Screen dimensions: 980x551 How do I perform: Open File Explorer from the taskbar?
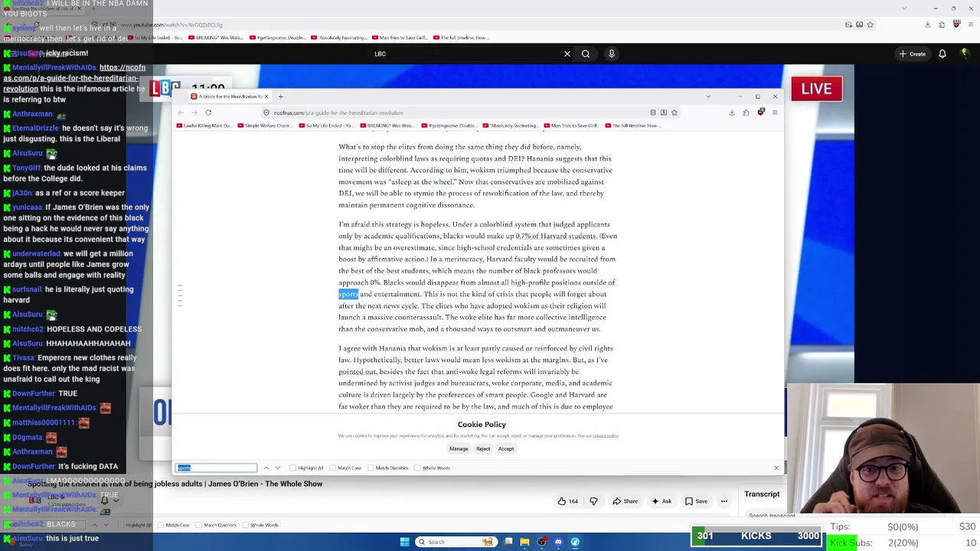524,542
